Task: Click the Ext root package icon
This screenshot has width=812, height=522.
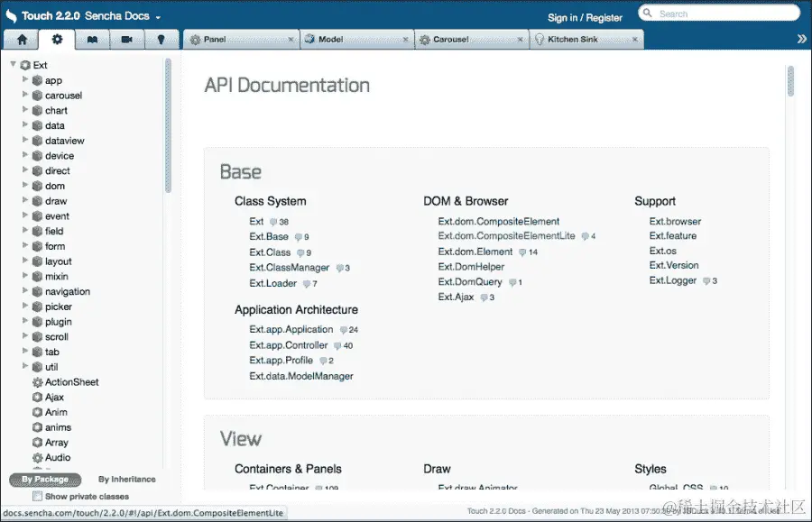Action: tap(25, 65)
